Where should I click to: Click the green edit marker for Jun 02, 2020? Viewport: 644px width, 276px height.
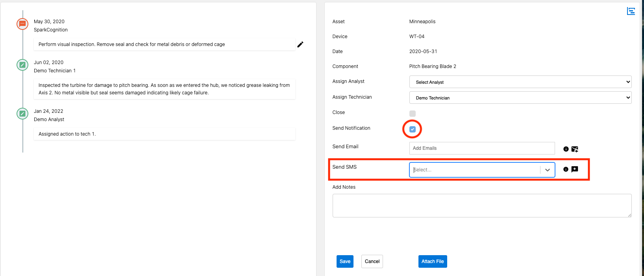[22, 65]
